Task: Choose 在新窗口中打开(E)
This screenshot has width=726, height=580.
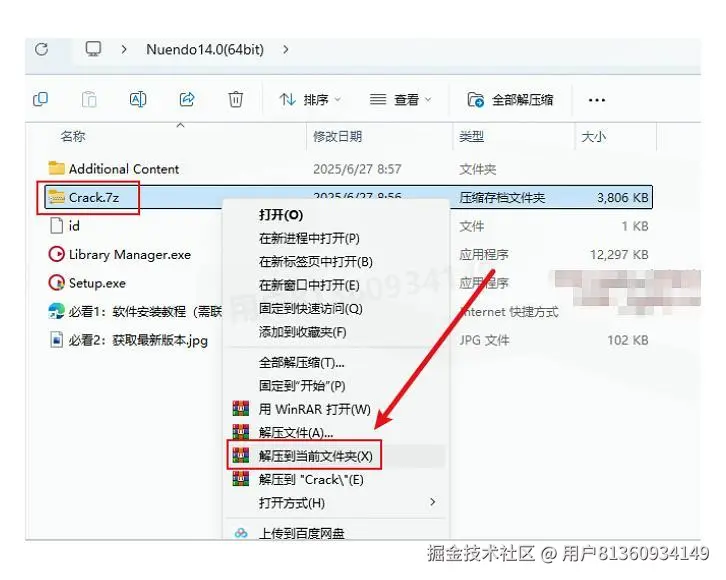Action: coord(309,285)
